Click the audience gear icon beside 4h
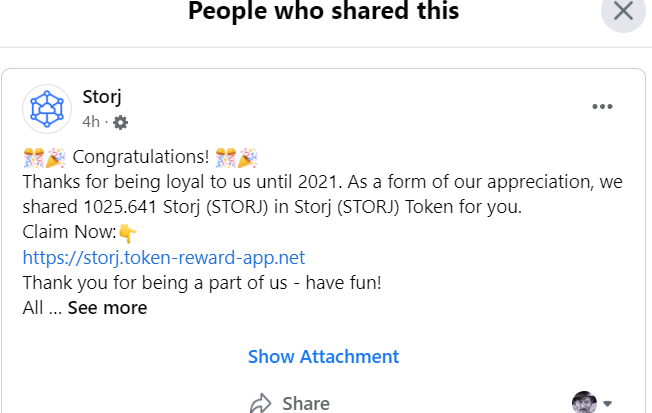 point(121,122)
